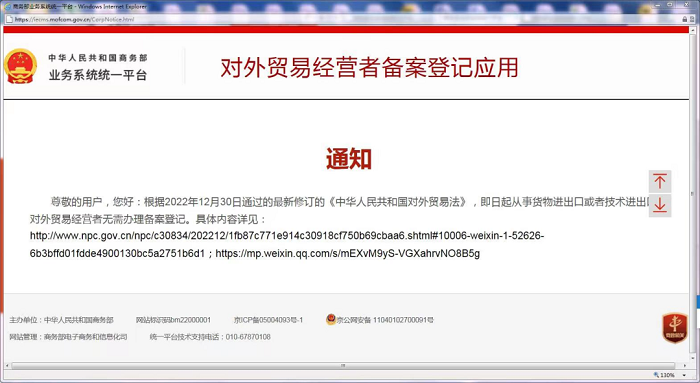Click the notice line starting 尊敬的用户
Screen dimensions: 700x383
tap(350, 202)
